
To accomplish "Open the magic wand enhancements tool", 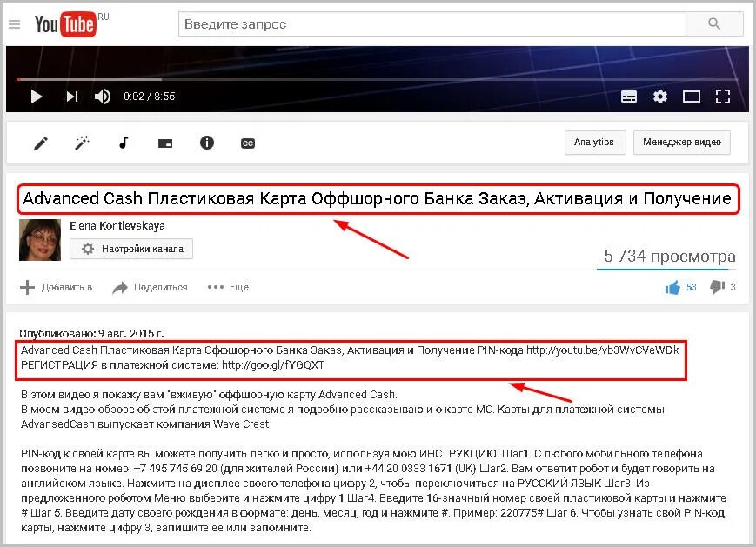I will (x=83, y=143).
